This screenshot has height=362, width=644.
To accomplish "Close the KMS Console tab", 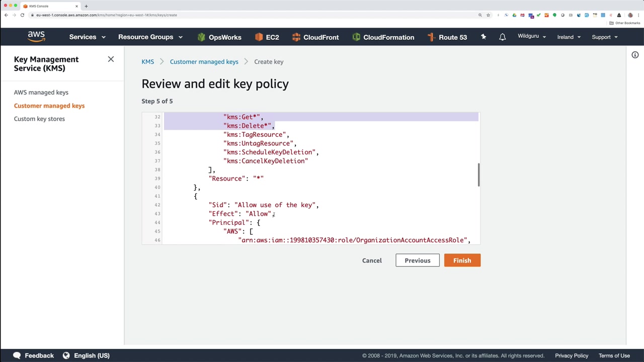I will [76, 6].
